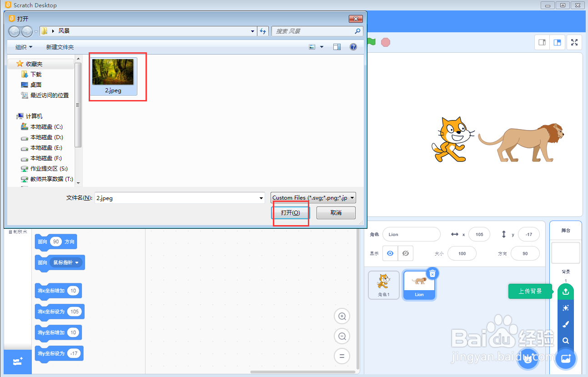Image resolution: width=588 pixels, height=377 pixels.
Task: Click the red stop sign button
Action: click(386, 42)
